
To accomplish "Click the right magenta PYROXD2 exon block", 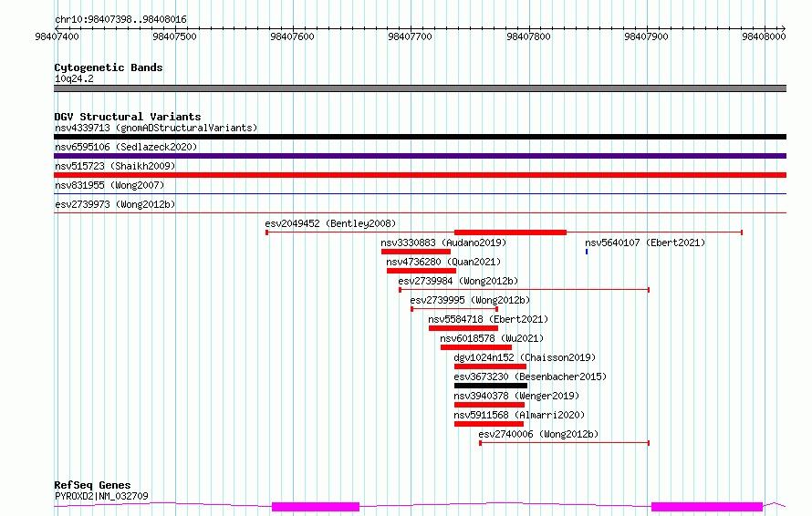I will click(707, 507).
